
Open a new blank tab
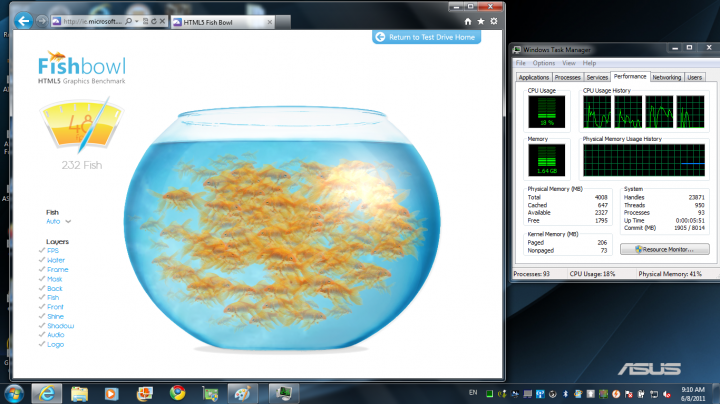click(283, 22)
